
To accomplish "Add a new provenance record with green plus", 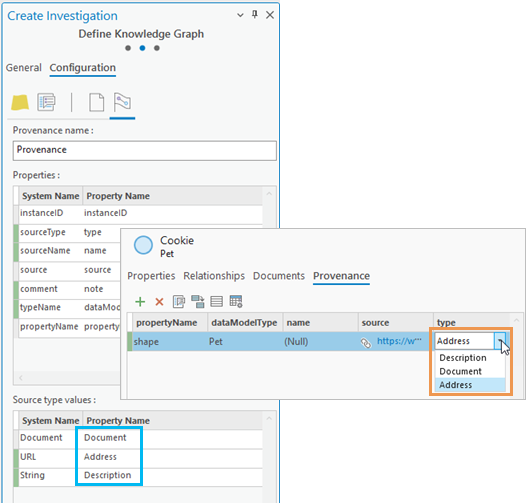I will point(140,302).
